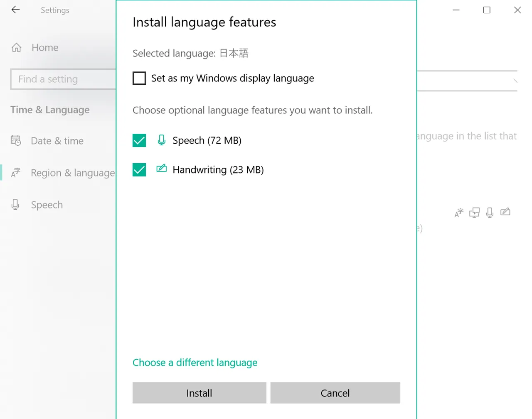Open Date & time settings from the sidebar
The height and width of the screenshot is (419, 532).
coord(57,141)
